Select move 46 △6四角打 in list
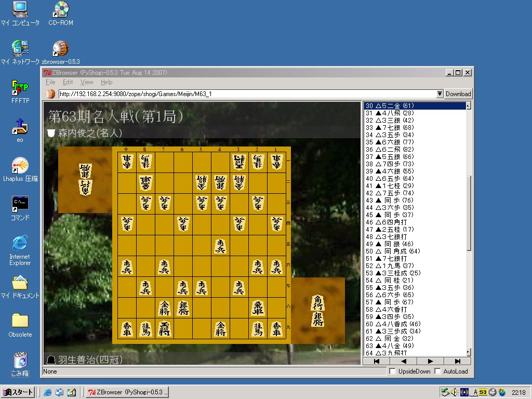Image resolution: width=532 pixels, height=399 pixels. point(396,222)
